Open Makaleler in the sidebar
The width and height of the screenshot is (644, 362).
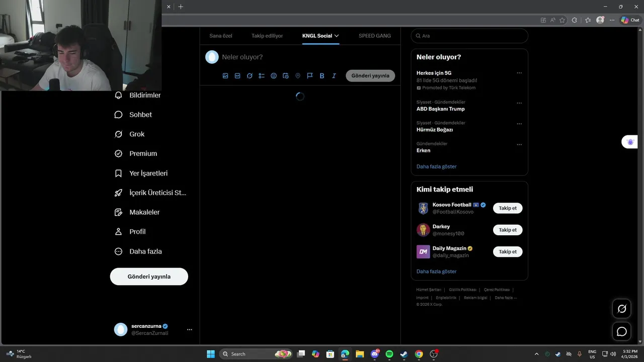pyautogui.click(x=137, y=212)
